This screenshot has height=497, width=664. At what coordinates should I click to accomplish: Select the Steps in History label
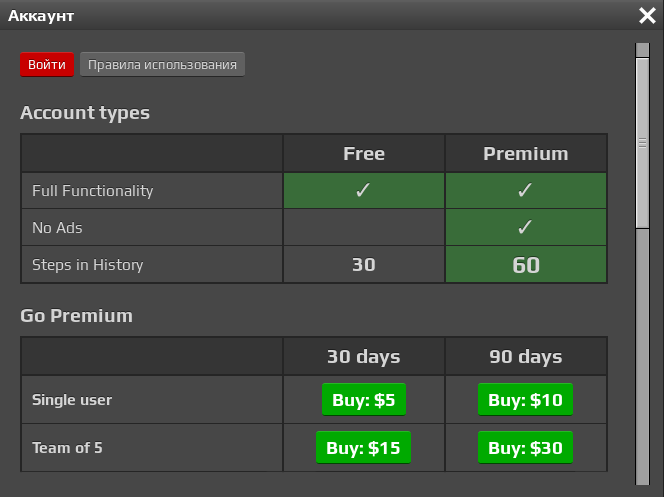pyautogui.click(x=88, y=265)
